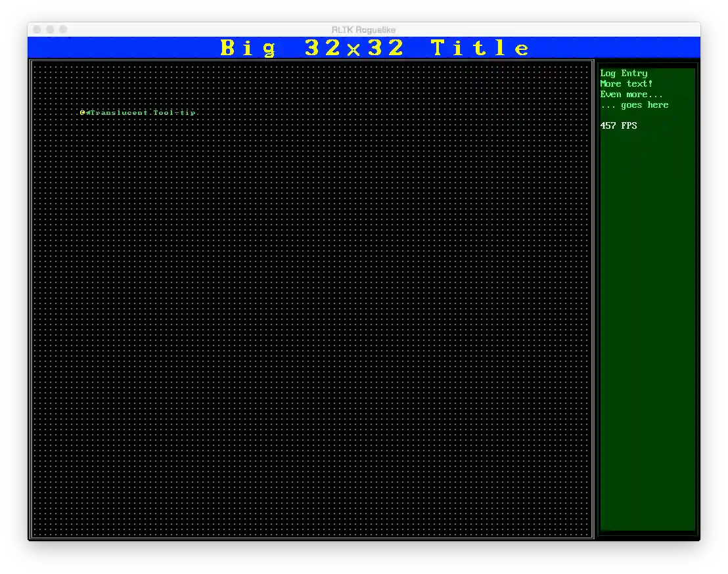The image size is (728, 574).
Task: Click empty space in the green log panel
Action: pyautogui.click(x=647, y=328)
